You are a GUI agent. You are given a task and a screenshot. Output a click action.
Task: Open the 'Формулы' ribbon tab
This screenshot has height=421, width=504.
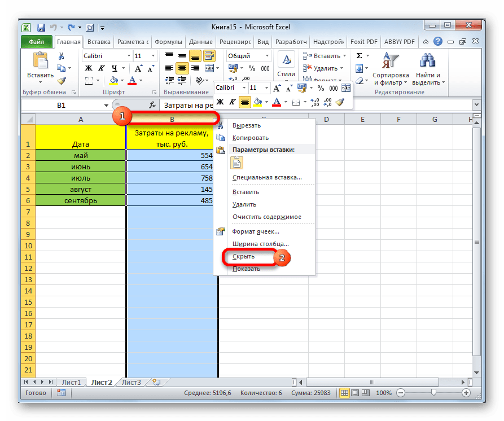(168, 42)
